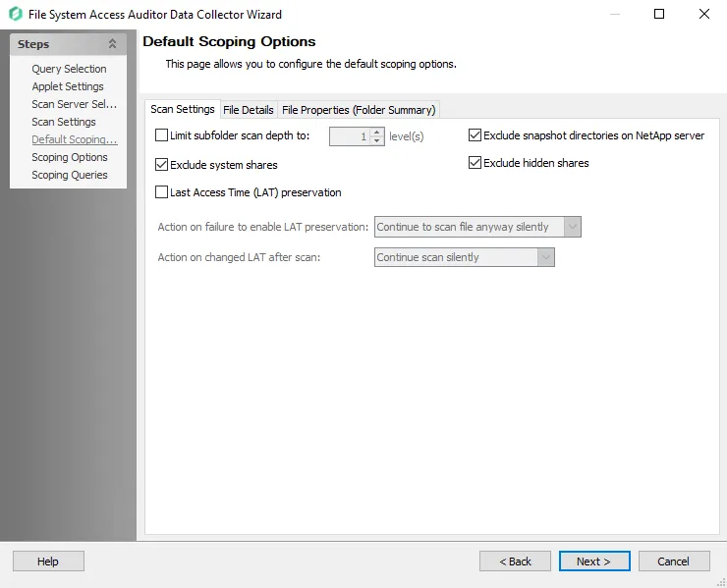This screenshot has width=727, height=588.
Task: Collapse the Steps panel chevron
Action: 112,44
